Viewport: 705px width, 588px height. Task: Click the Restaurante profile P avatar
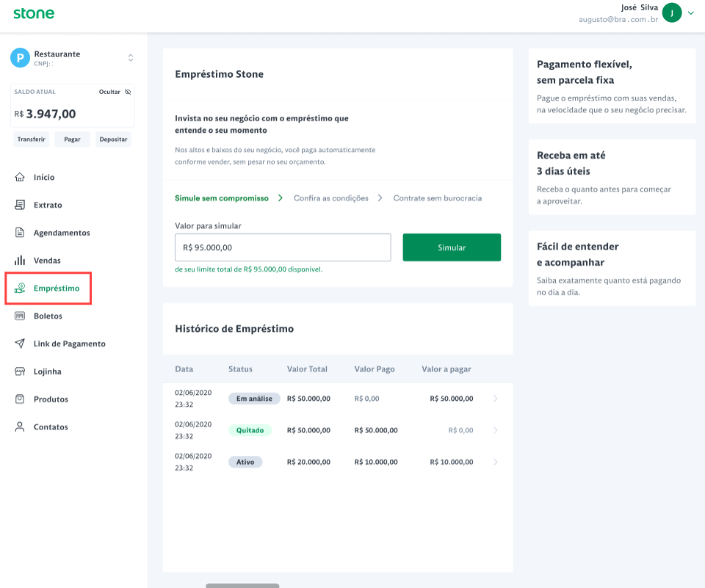[x=20, y=58]
